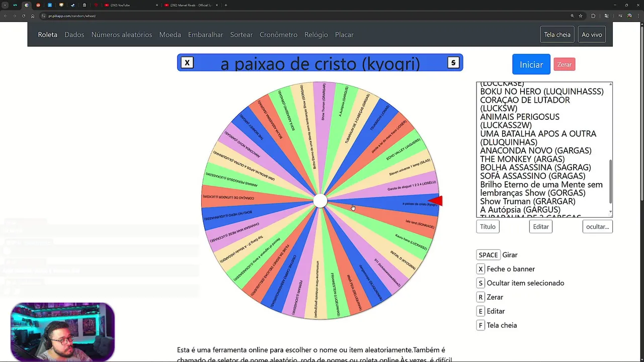Click the browser forward arrow
The image size is (644, 362).
pos(14,16)
